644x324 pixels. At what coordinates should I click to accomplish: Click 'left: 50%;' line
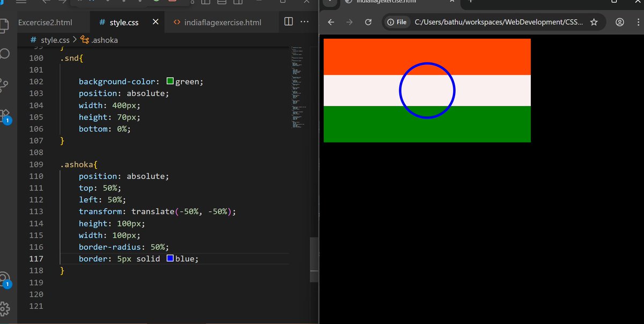coord(102,200)
